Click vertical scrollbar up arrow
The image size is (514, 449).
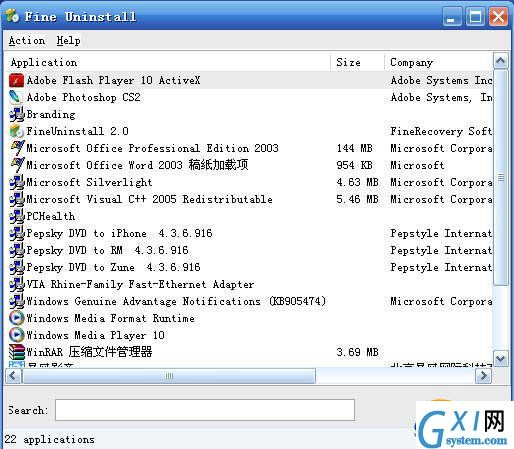tap(501, 61)
